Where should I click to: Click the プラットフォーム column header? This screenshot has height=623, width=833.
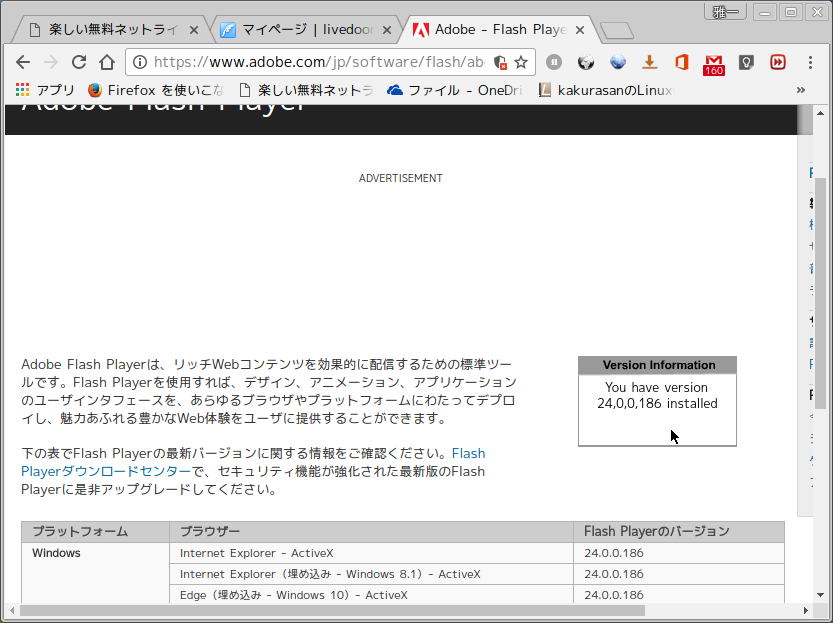[x=96, y=532]
